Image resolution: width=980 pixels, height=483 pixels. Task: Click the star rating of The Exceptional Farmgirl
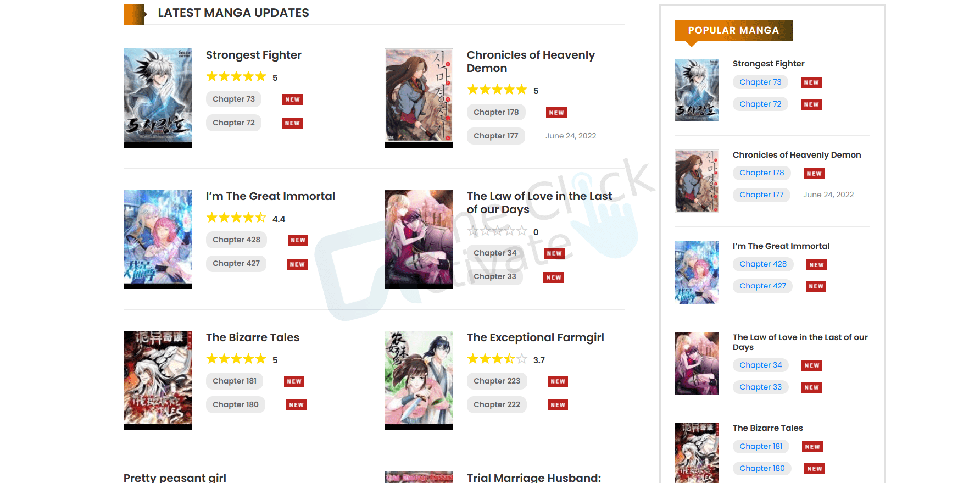click(497, 359)
